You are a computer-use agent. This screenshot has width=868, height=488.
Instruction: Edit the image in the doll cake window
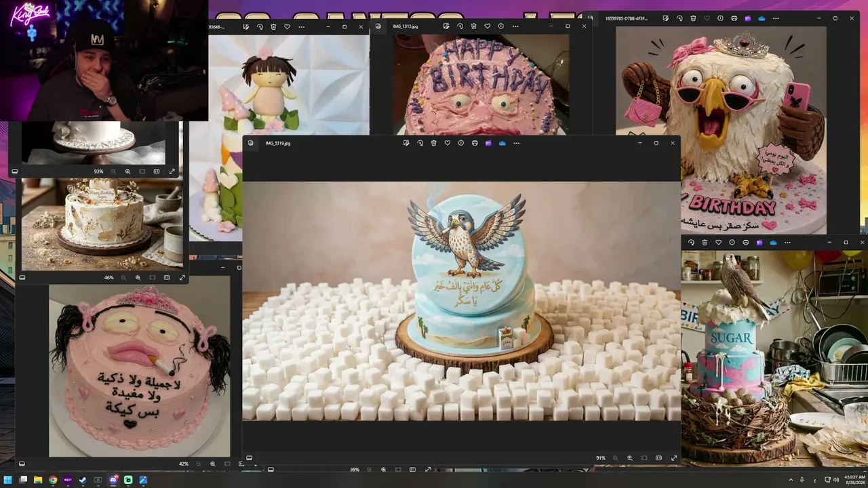(x=246, y=26)
